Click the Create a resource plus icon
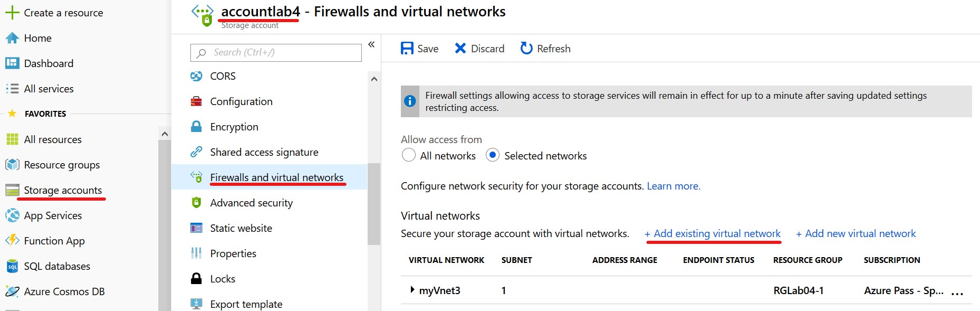Screen dimensions: 980x311 pos(12,13)
